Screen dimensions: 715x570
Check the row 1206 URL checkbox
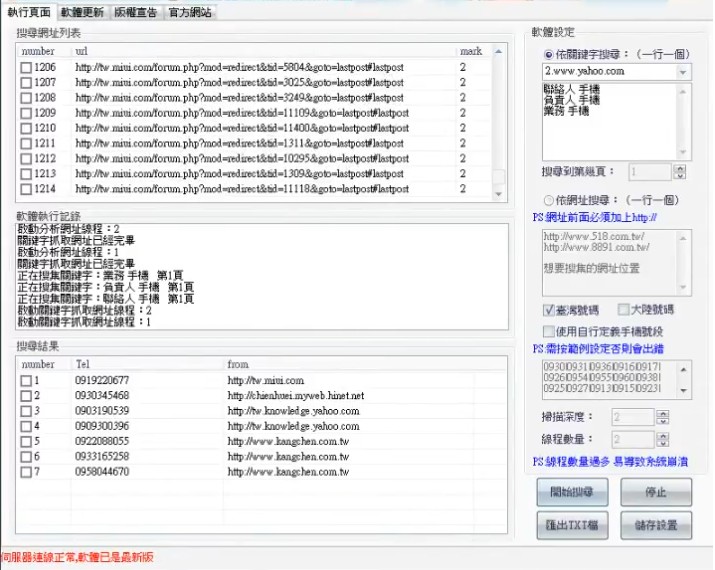[26, 68]
